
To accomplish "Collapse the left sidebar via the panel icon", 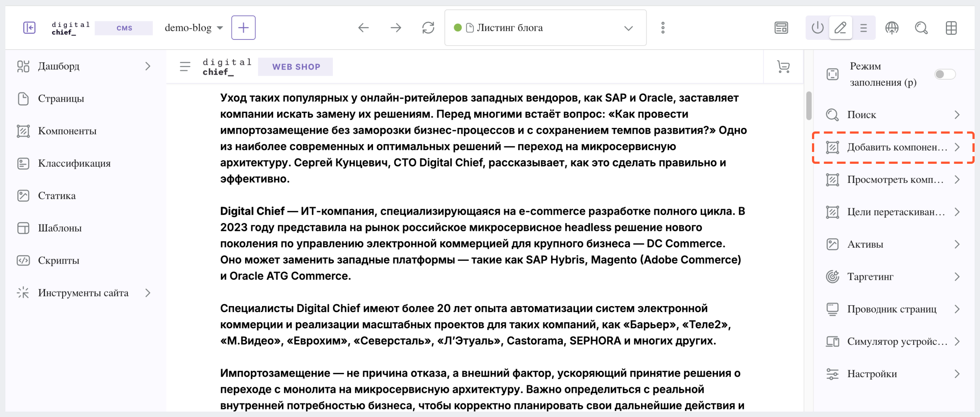I will 29,28.
